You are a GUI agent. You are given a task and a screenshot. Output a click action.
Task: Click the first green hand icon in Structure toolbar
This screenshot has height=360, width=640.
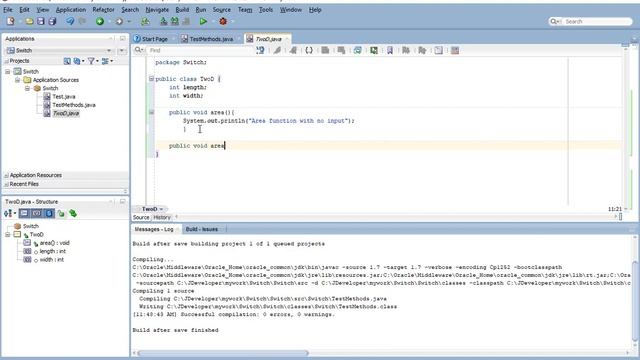pyautogui.click(x=61, y=213)
